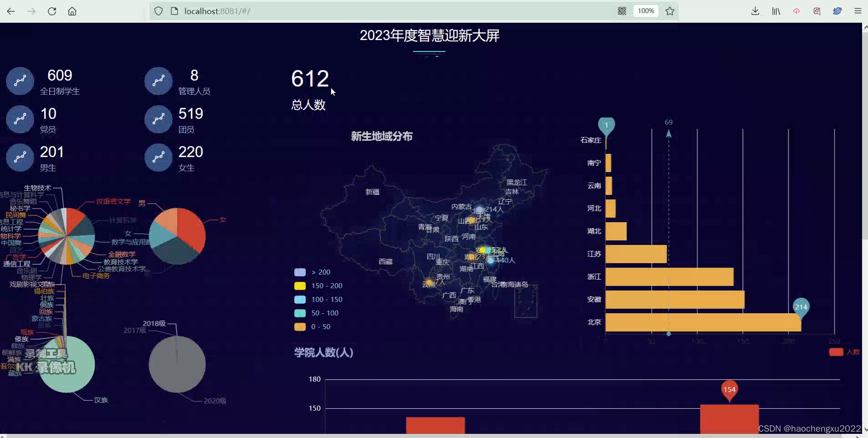868x438 pixels.
Task: Click the icon next to 8 管理人员
Action: pos(158,81)
